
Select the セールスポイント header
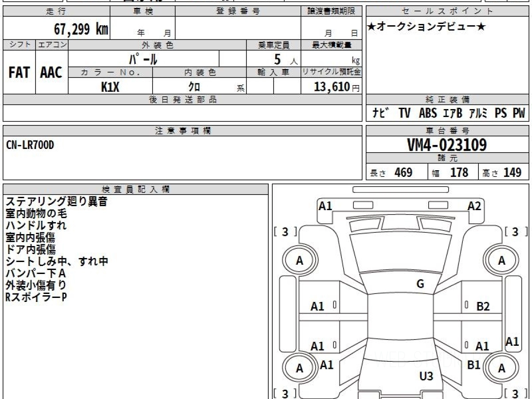(x=447, y=12)
